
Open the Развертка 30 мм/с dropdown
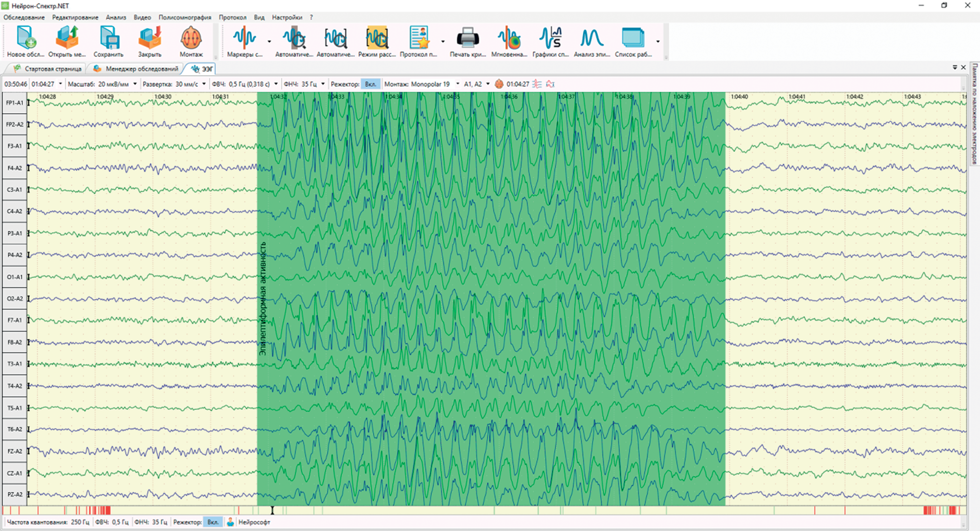[204, 84]
